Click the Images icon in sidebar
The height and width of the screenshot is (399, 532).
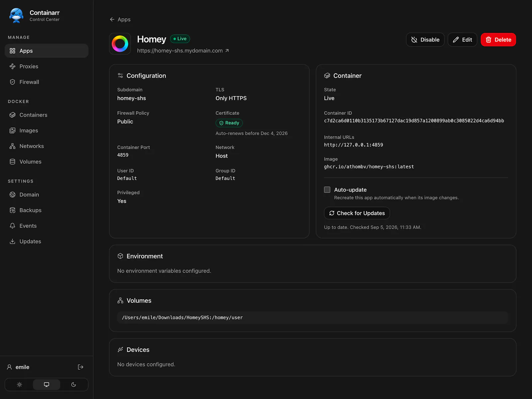tap(12, 130)
